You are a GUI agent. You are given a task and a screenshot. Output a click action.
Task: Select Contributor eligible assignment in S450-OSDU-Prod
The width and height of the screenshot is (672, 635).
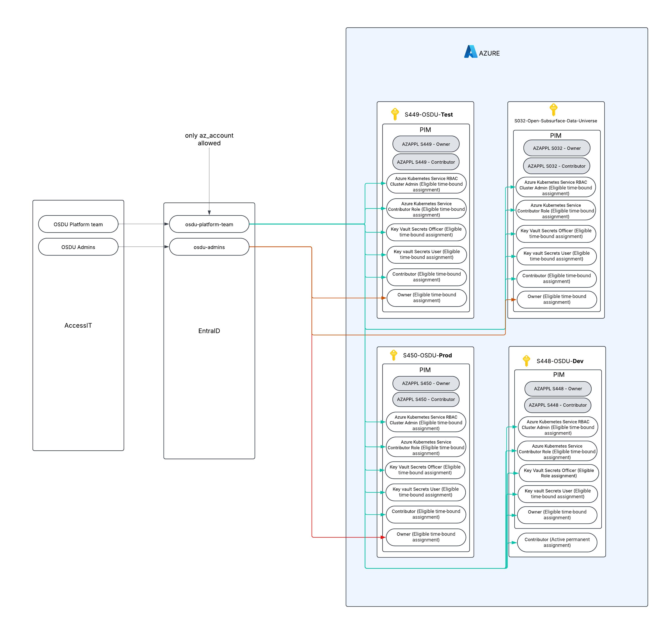click(x=426, y=515)
